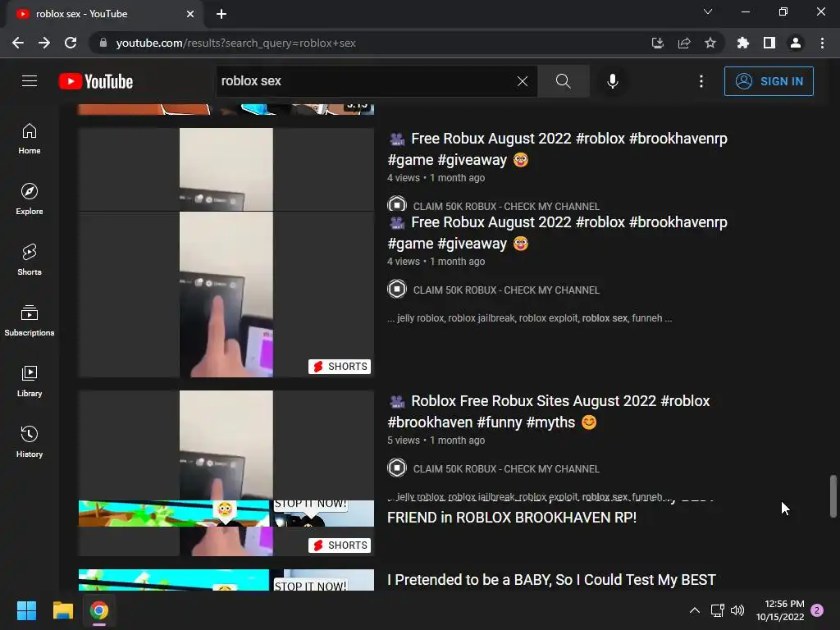Open first Free Robux August 2022 video title
The width and height of the screenshot is (840, 630).
[557, 149]
